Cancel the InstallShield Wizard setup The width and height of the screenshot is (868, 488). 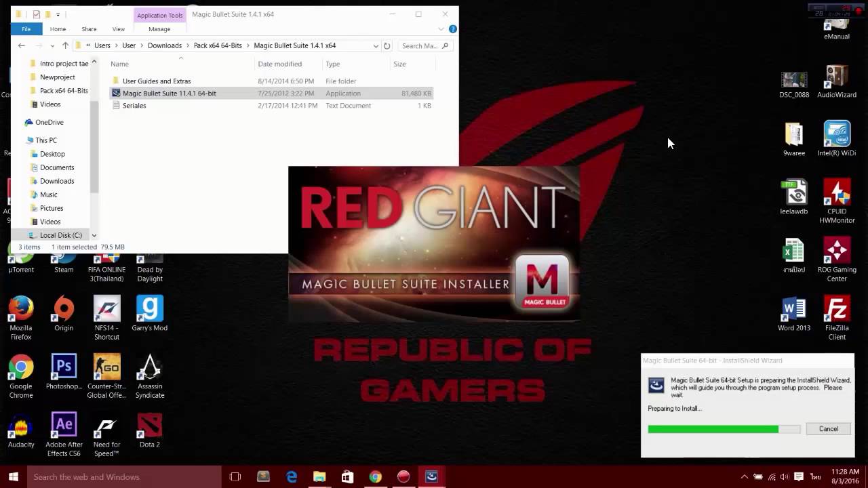[828, 428]
